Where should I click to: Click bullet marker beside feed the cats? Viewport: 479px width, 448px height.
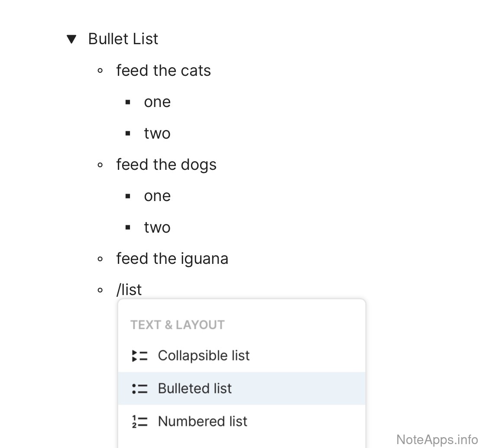[x=100, y=71]
